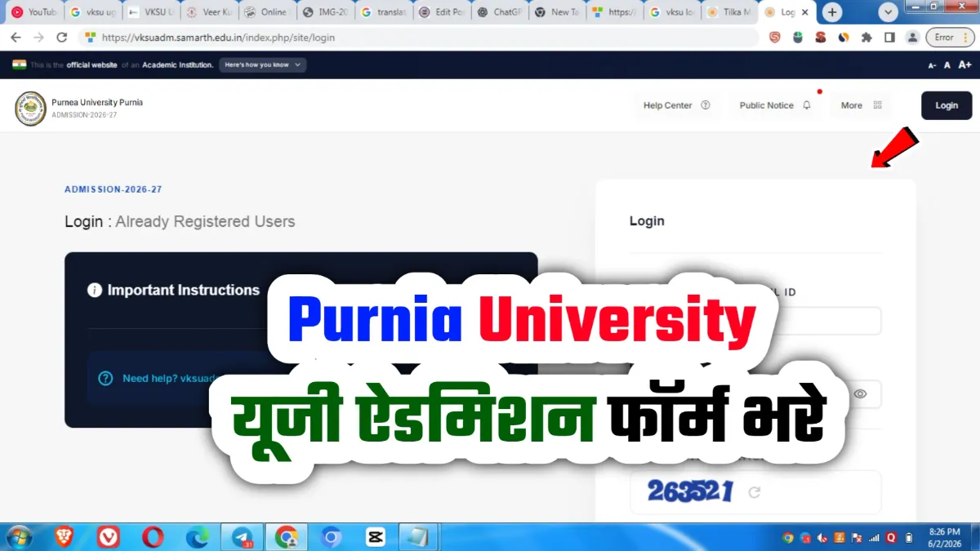Screen dimensions: 980x551
Task: Click the More grid icon
Action: (878, 105)
